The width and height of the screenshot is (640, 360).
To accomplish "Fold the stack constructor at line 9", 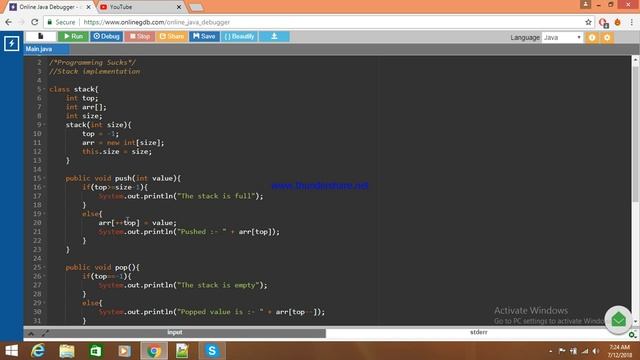I will (x=44, y=124).
